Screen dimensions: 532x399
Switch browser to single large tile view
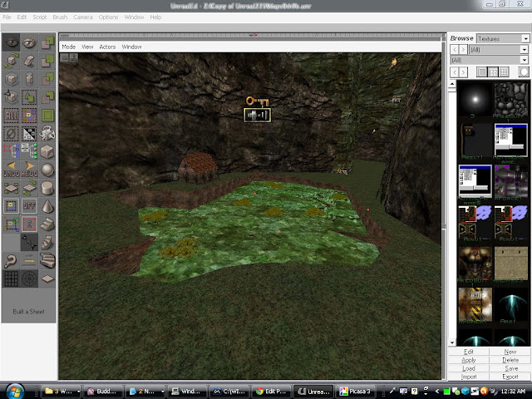point(482,72)
